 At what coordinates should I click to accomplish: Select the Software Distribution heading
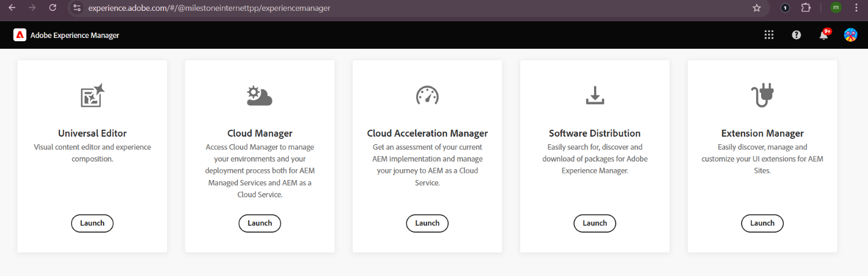click(595, 133)
